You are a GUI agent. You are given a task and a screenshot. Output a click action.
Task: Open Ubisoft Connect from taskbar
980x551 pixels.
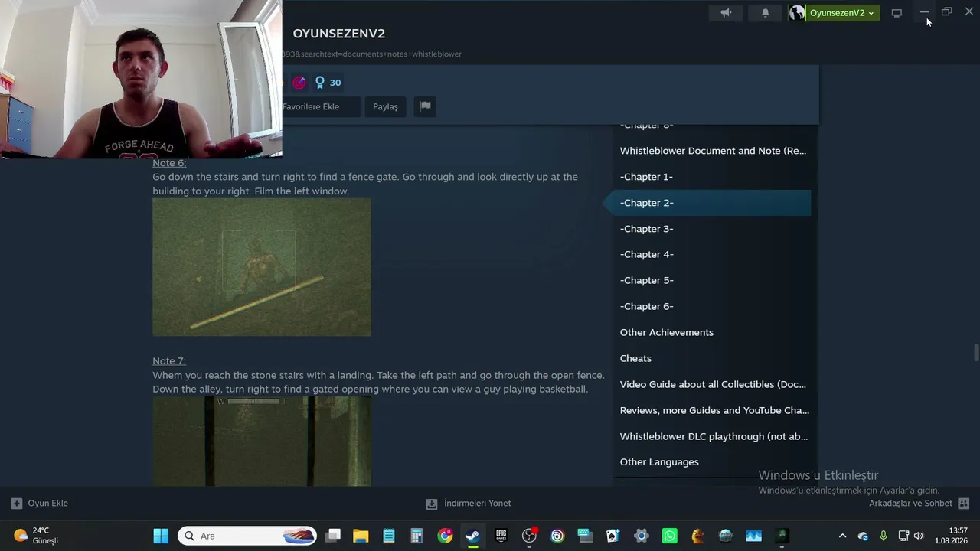[x=557, y=536]
